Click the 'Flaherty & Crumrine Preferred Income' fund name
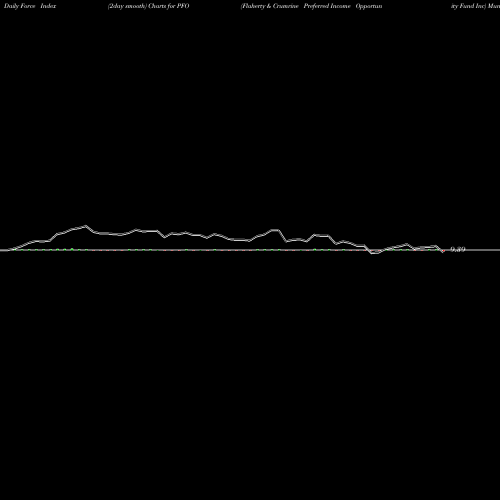The image size is (500, 500). 296,6
